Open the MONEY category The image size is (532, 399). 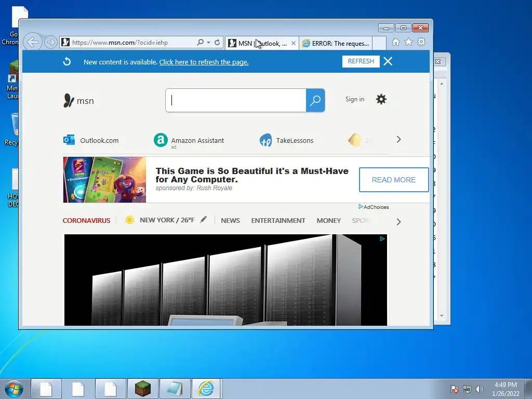pyautogui.click(x=328, y=220)
